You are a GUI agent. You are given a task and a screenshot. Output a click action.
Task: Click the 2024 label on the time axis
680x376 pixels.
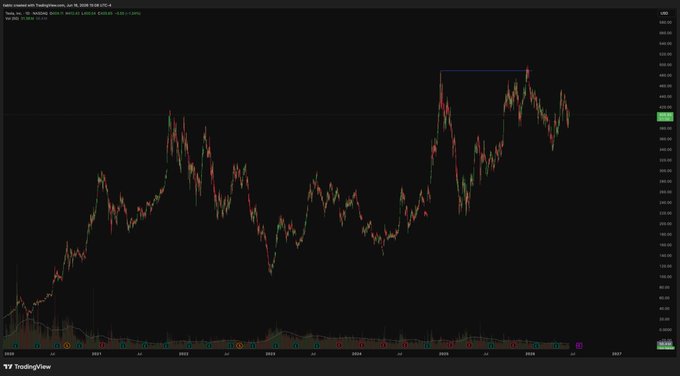[x=356, y=354]
